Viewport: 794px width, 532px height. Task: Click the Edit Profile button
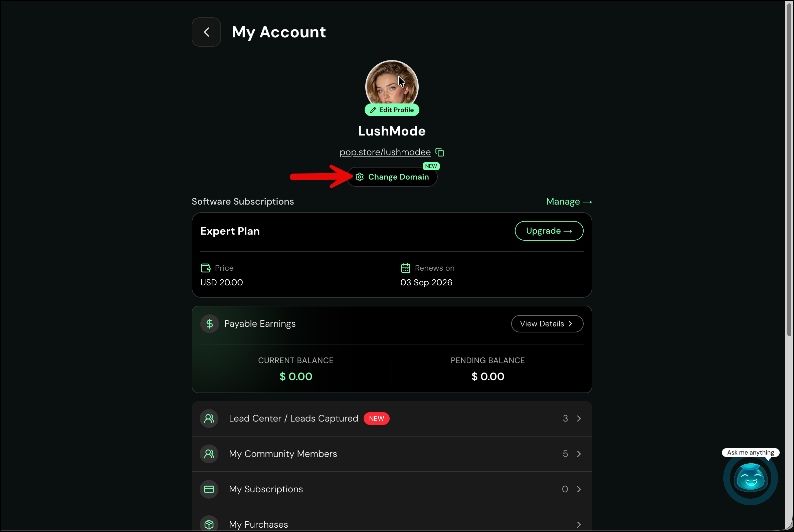[x=392, y=110]
